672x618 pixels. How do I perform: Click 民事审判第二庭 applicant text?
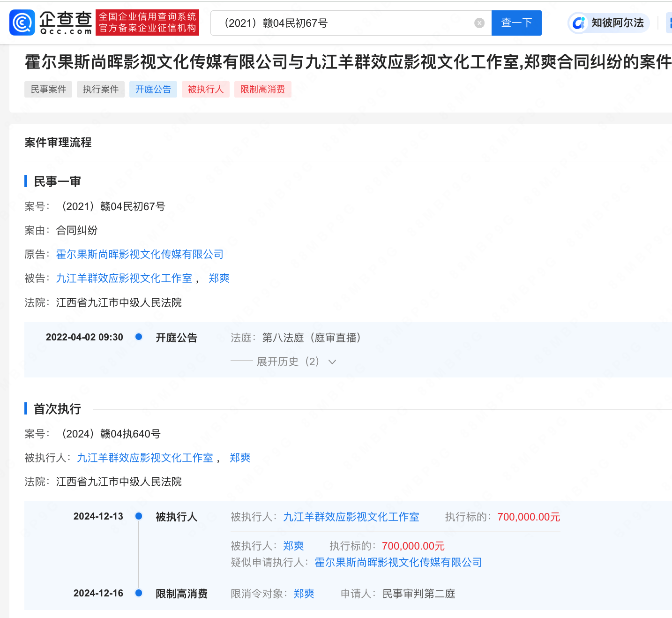coord(419,594)
